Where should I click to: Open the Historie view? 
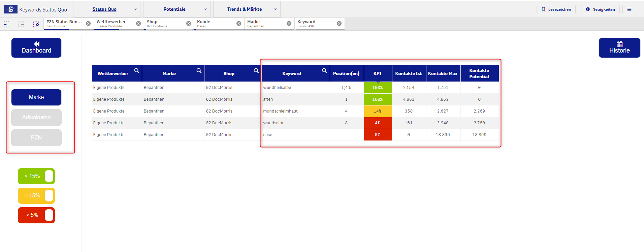[619, 48]
